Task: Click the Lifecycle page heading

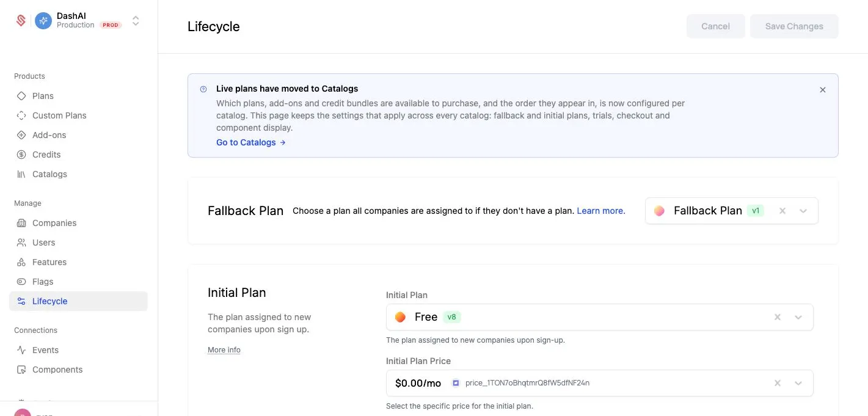Action: click(x=214, y=26)
